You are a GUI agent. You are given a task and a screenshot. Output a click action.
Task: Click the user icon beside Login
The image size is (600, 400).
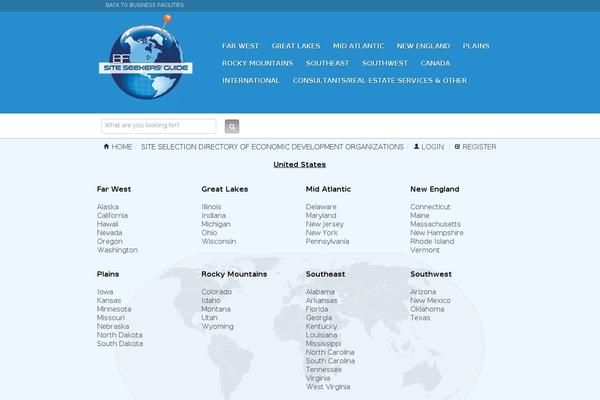pyautogui.click(x=417, y=147)
